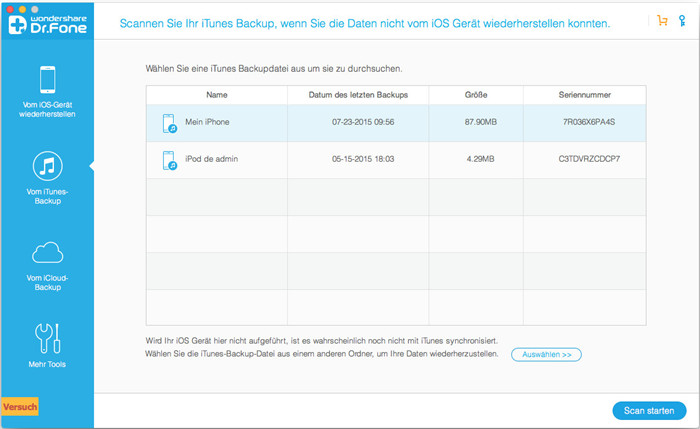The height and width of the screenshot is (429, 700).
Task: Close the Dr.Fone window with the red button
Action: point(10,9)
